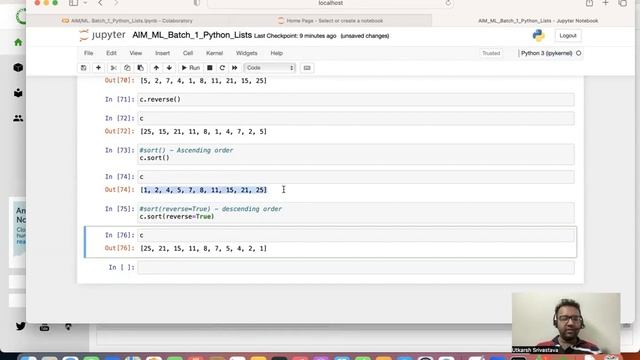Viewport: 640px width, 360px height.
Task: Open the Widgets menu
Action: [x=247, y=53]
